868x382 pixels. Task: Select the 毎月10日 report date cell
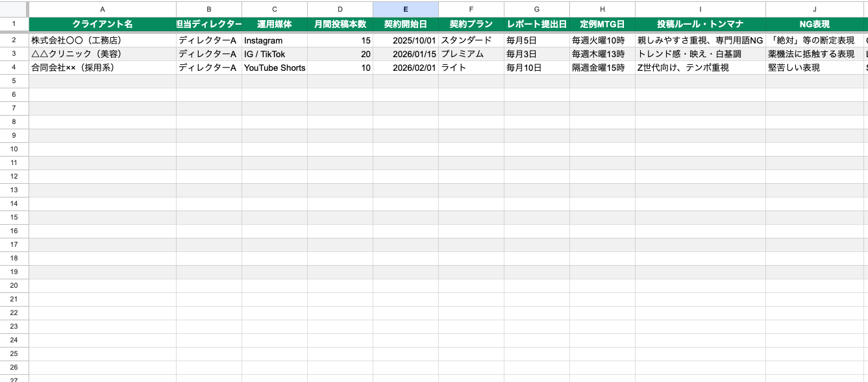click(537, 68)
